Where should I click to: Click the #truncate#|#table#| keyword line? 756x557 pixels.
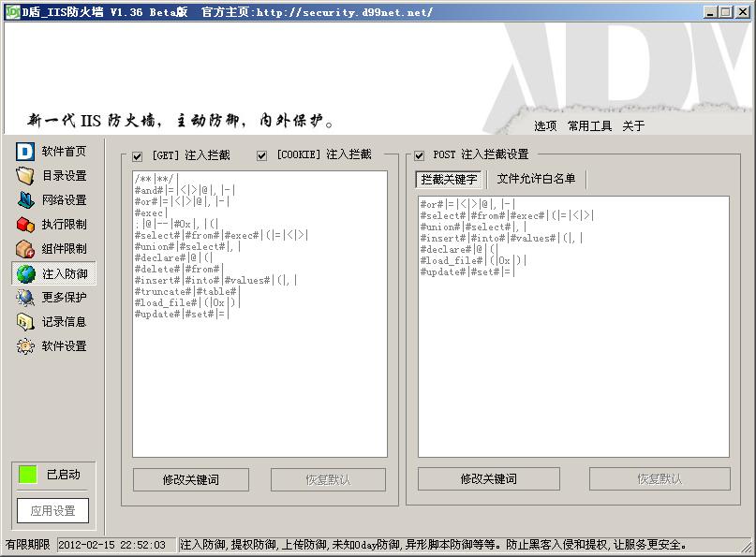click(x=187, y=291)
